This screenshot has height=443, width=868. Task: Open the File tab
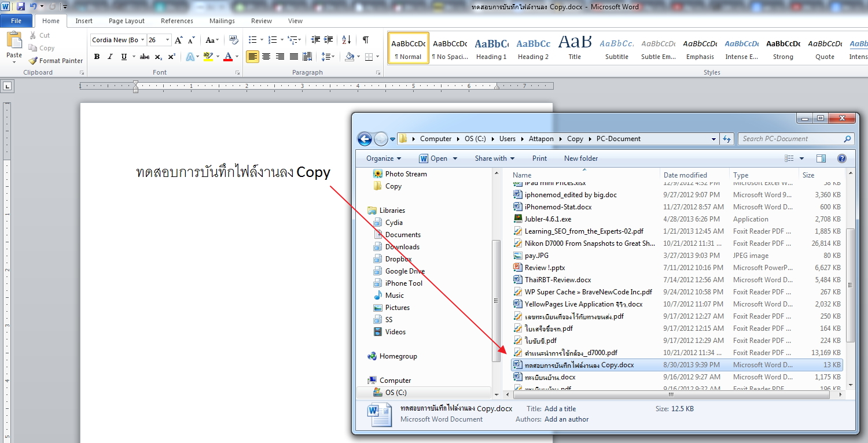tap(16, 21)
